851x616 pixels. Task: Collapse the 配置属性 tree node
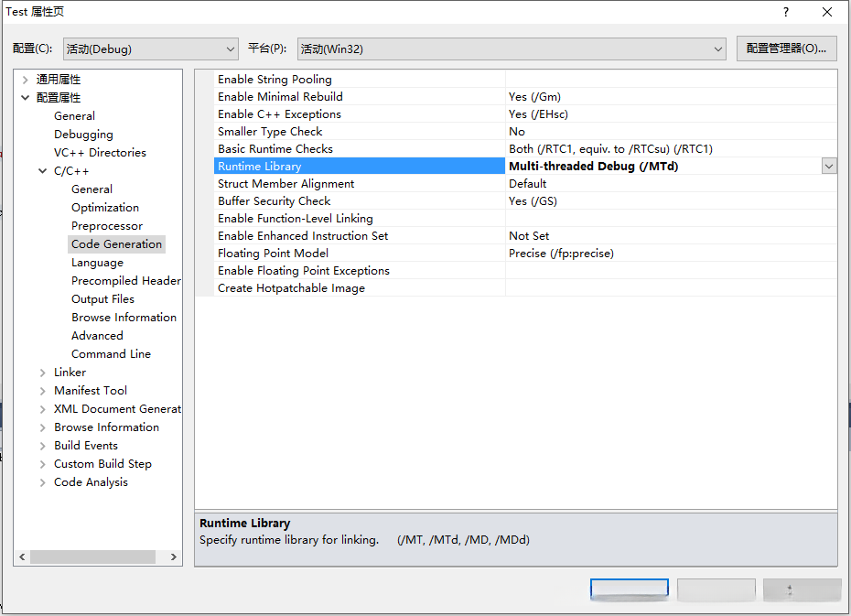click(25, 98)
